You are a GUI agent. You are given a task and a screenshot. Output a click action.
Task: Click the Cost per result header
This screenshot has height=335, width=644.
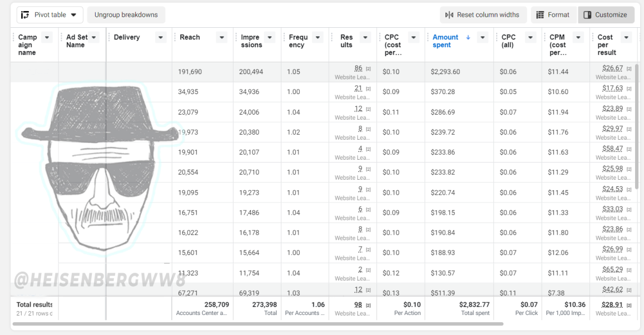pyautogui.click(x=607, y=45)
